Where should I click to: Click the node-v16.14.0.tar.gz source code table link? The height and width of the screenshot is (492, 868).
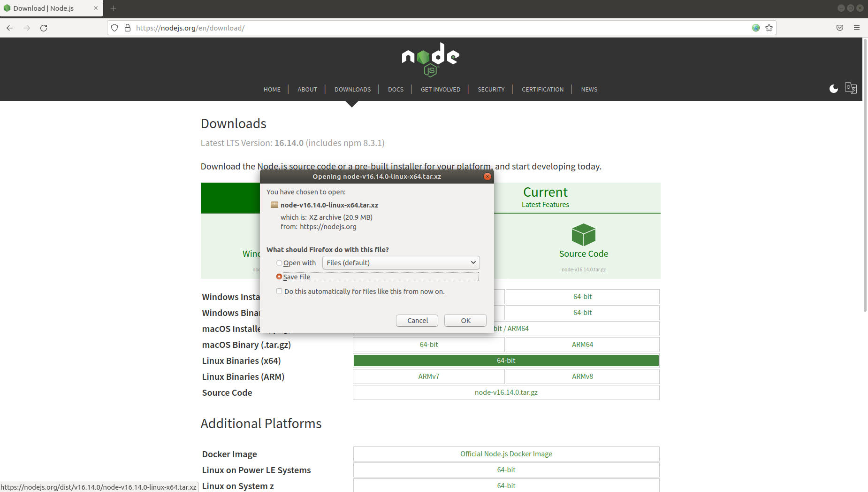click(506, 392)
